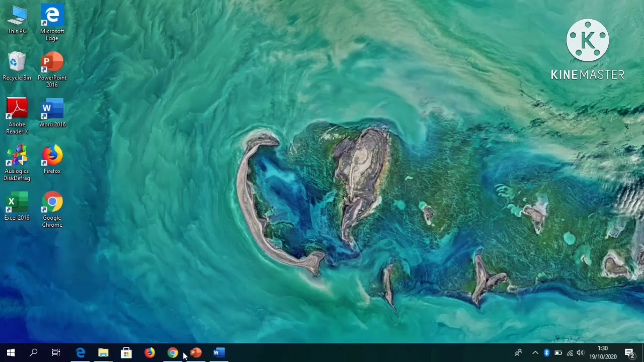Screen dimensions: 644x362
Task: Open taskbar search magnifier
Action: (34, 353)
